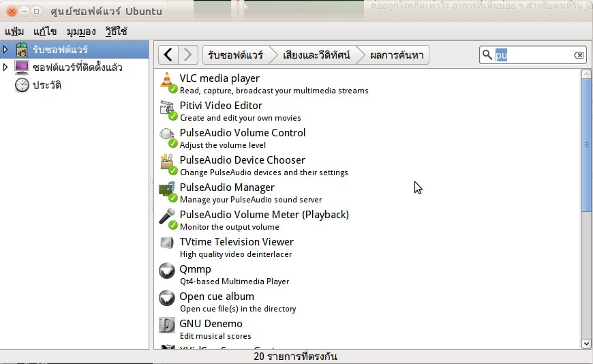Click the PulseAudio Manager sound card icon
593x364 pixels.
point(167,189)
